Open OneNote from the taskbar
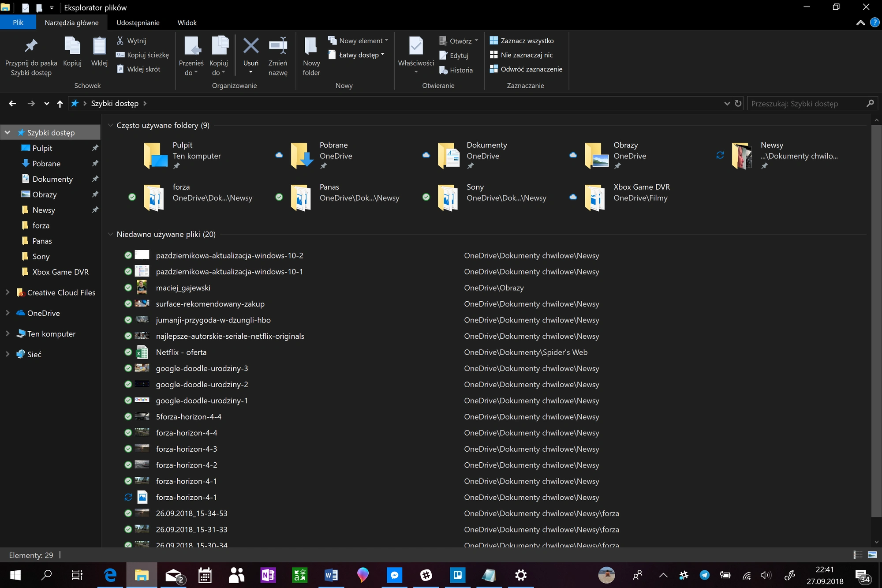Viewport: 882px width, 588px height. [x=268, y=575]
